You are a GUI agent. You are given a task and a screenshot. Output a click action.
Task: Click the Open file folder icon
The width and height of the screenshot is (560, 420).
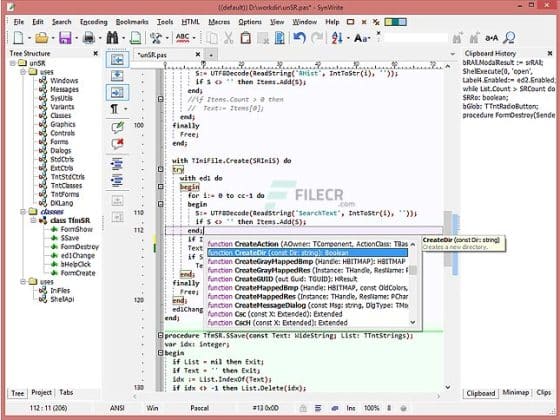click(x=42, y=38)
